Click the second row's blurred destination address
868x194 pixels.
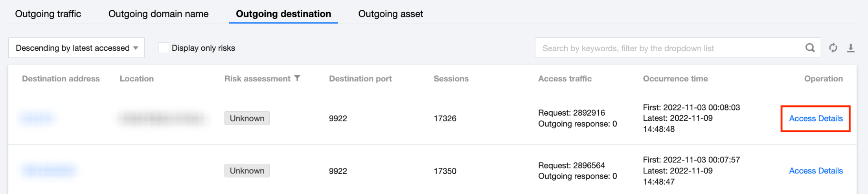(x=49, y=170)
